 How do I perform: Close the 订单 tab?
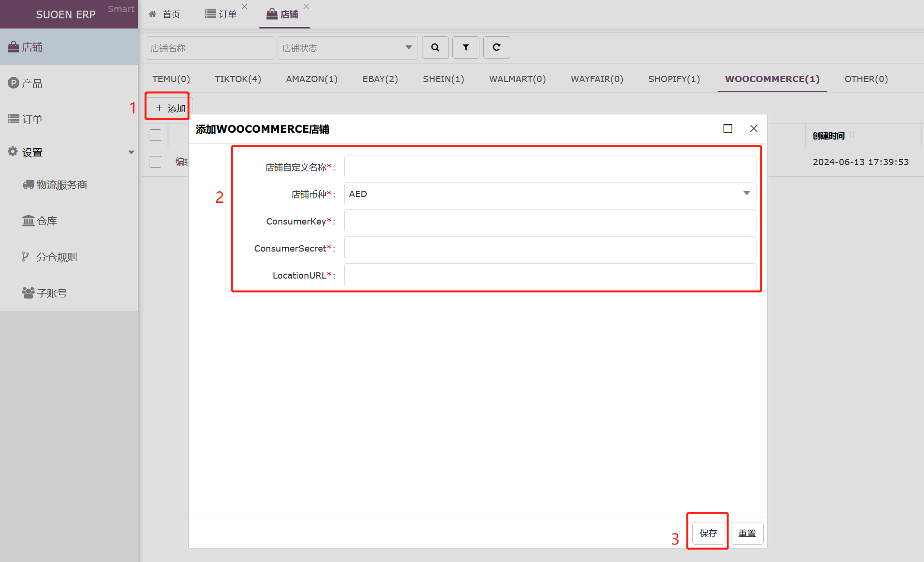point(244,6)
